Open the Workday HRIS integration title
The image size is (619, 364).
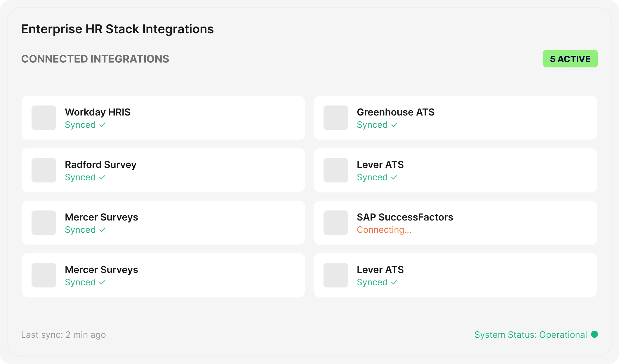click(x=98, y=112)
